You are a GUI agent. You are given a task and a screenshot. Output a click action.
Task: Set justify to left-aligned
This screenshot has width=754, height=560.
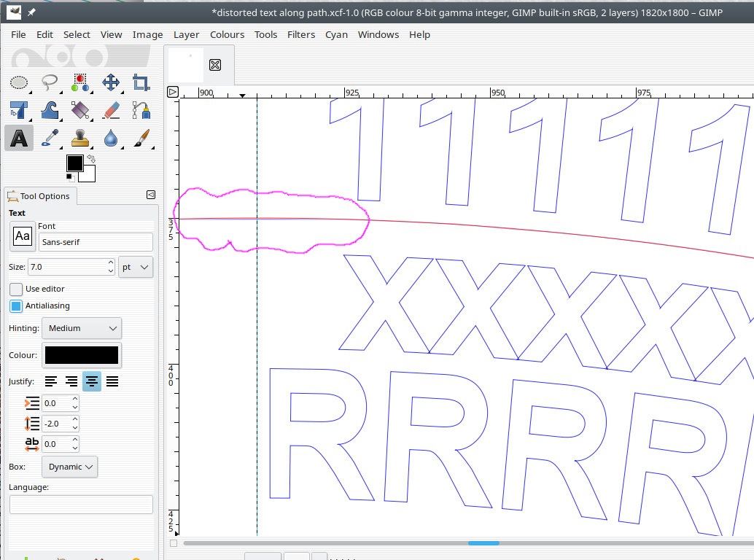pos(51,381)
